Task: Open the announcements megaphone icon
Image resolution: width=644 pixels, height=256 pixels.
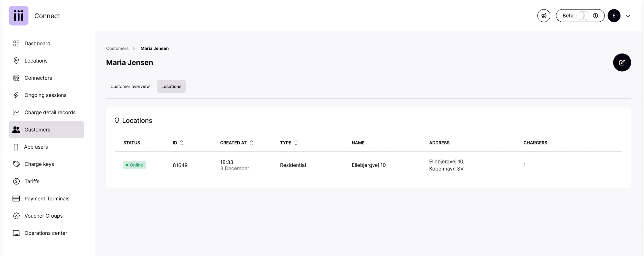Action: [544, 16]
